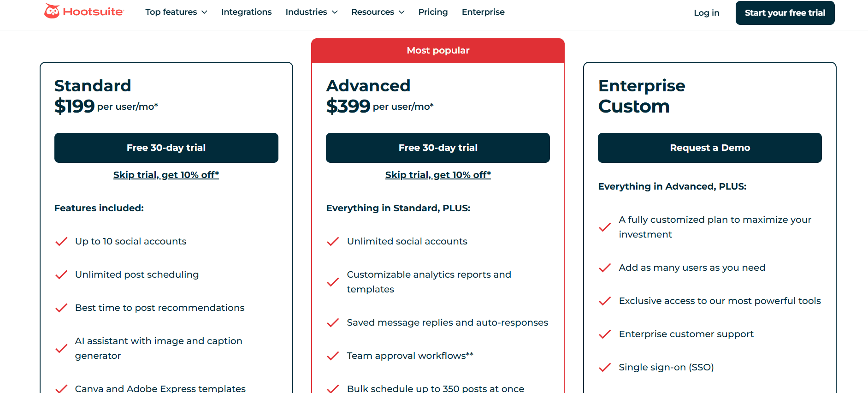Click checkmark beside Canva and Adobe Express
868x393 pixels.
[x=61, y=389]
